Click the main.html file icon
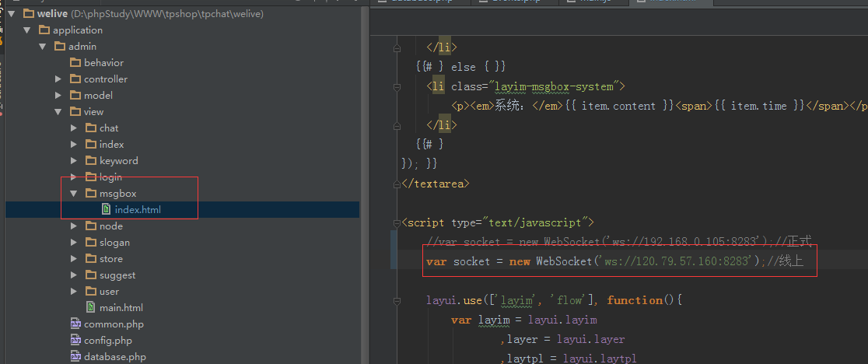Image resolution: width=868 pixels, height=364 pixels. (x=91, y=308)
